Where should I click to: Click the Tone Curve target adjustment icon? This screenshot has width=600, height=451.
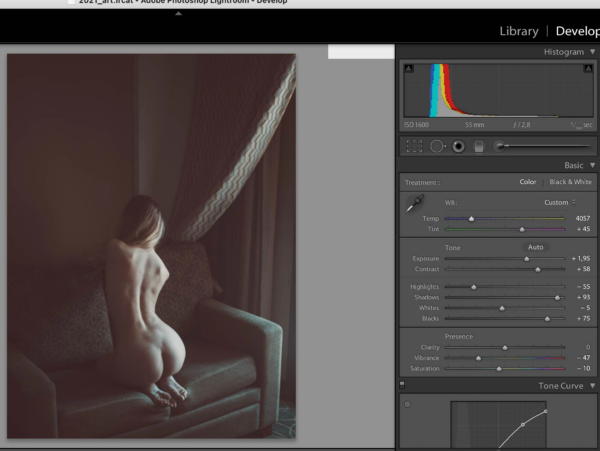(407, 405)
